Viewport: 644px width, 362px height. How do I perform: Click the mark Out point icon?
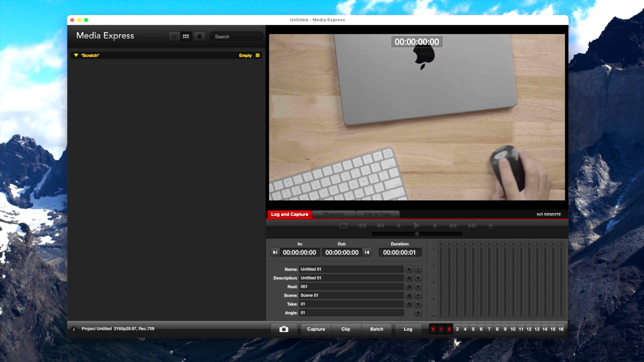367,252
